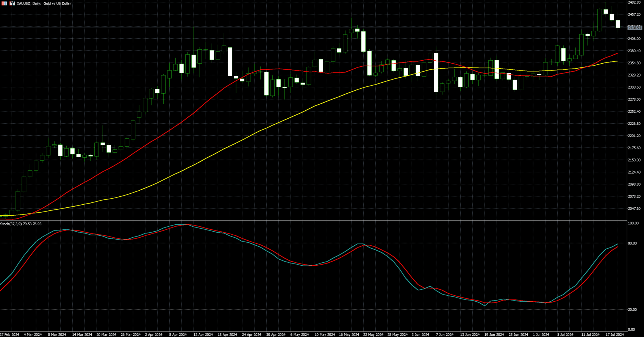Click the 27 Feb 2024 date label
The height and width of the screenshot is (337, 644).
pyautogui.click(x=9, y=335)
